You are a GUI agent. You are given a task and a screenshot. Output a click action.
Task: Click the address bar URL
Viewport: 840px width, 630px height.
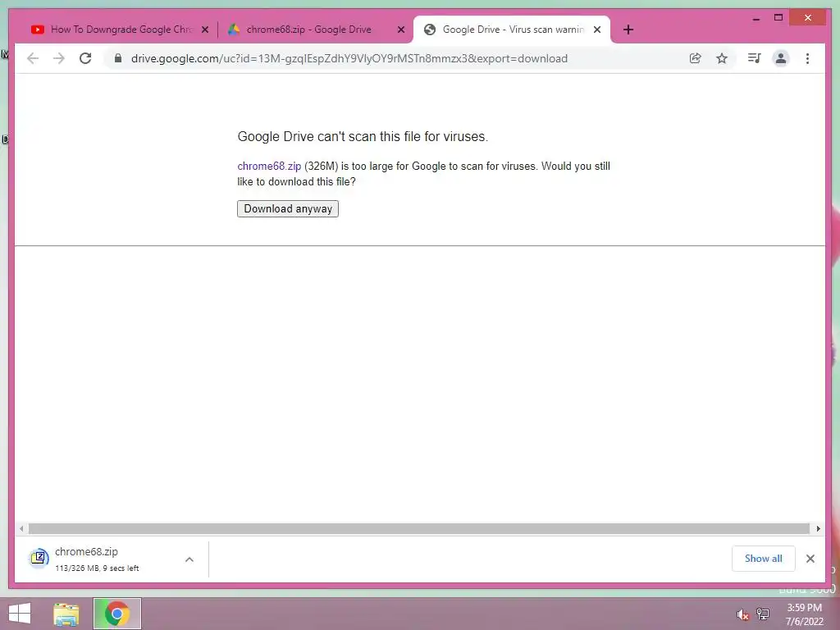tap(349, 58)
